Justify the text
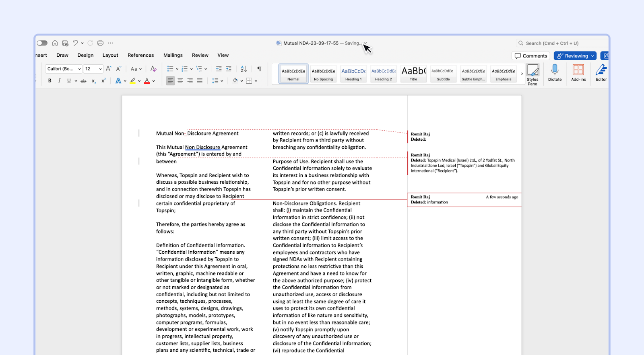The image size is (644, 355). [x=200, y=81]
